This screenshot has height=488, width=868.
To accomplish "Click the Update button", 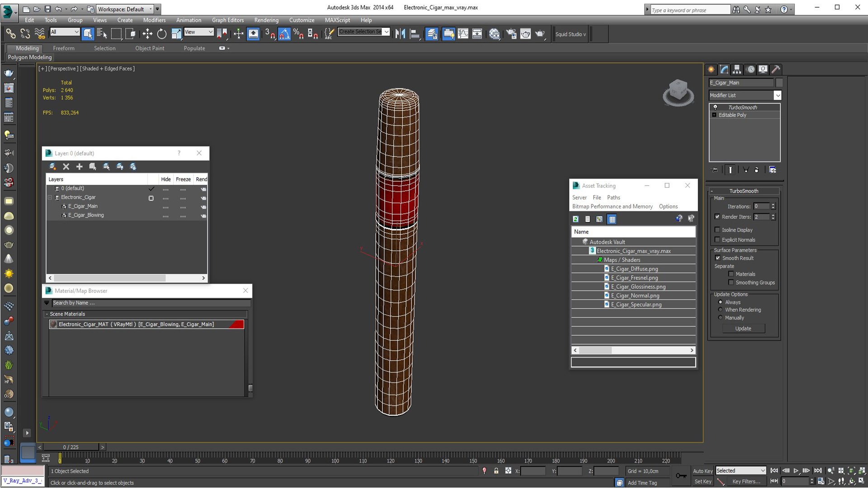I will [743, 329].
